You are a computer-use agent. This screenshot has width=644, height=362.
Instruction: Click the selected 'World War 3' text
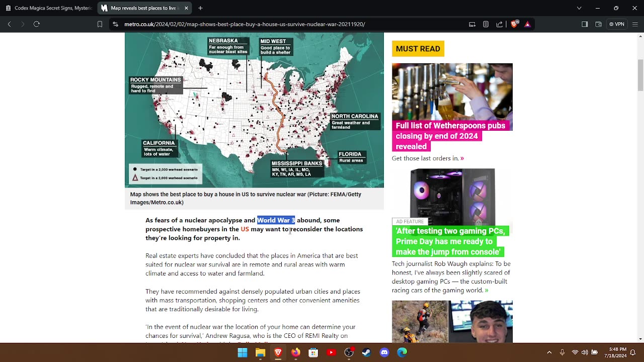point(276,220)
